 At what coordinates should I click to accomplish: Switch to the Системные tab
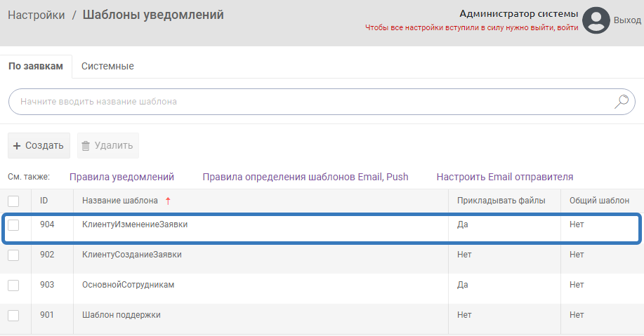pos(107,66)
